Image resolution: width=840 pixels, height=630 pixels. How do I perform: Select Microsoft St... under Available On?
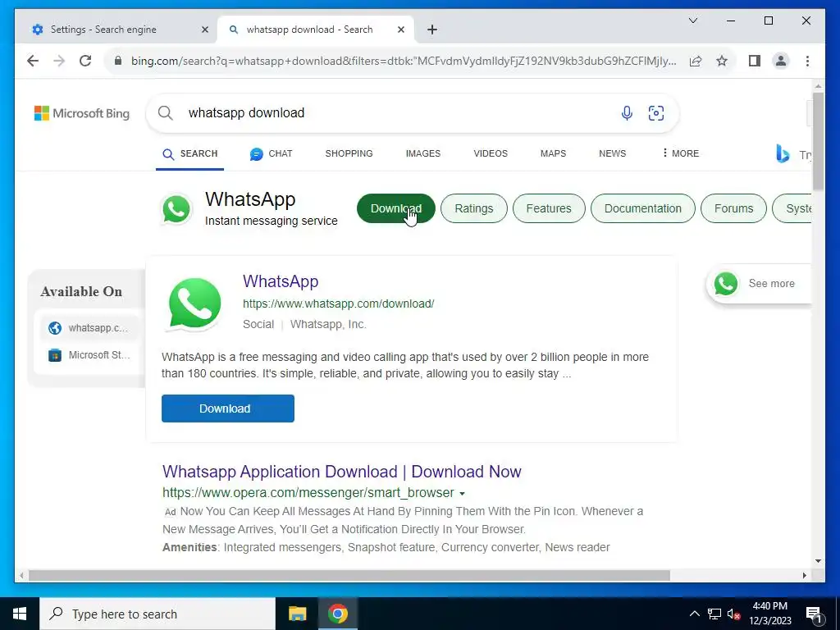coord(89,355)
